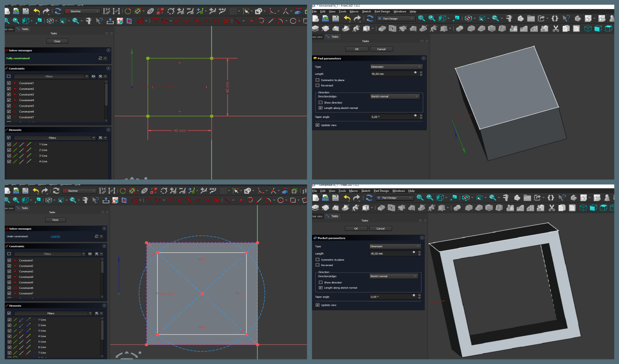Collapse the Pad parameters panel
This screenshot has width=619, height=364.
(424, 58)
